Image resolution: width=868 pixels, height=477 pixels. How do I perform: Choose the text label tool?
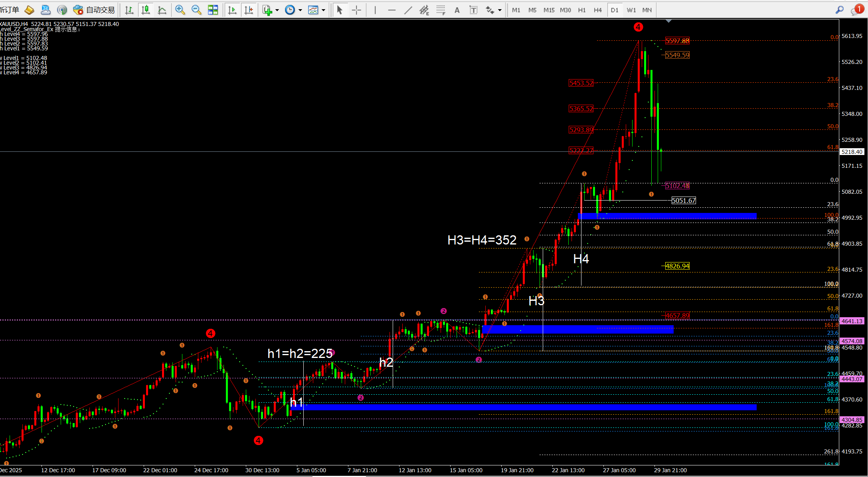tap(473, 10)
